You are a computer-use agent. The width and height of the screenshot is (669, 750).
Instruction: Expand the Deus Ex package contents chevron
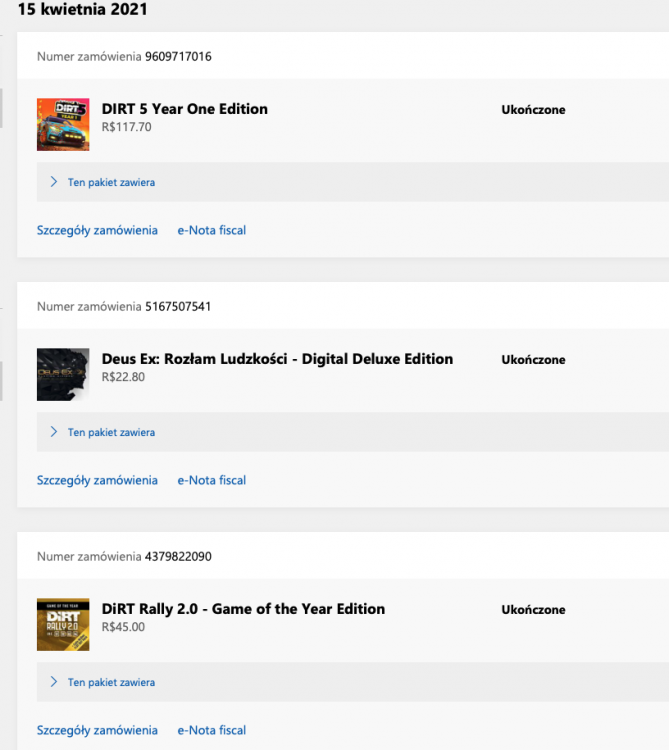click(54, 432)
